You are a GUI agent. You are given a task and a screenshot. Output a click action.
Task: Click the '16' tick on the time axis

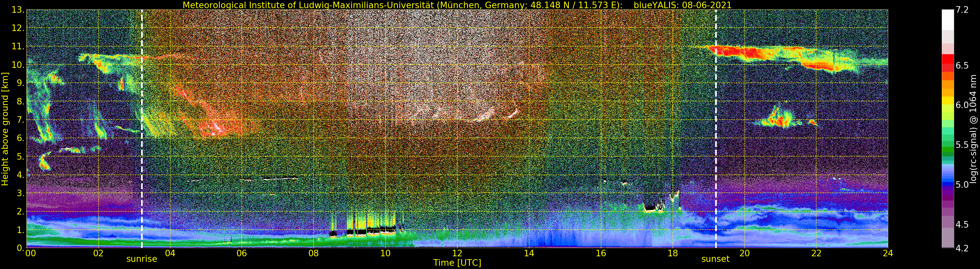coord(601,253)
